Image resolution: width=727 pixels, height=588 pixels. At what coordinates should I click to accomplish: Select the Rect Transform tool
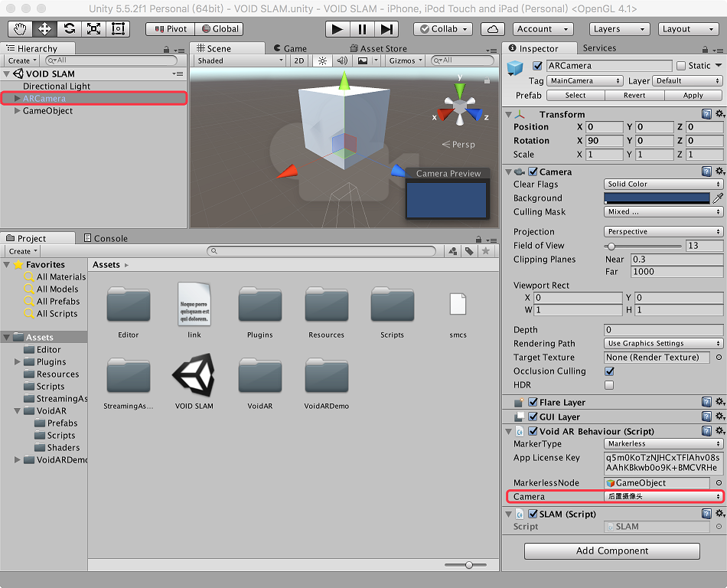click(118, 29)
